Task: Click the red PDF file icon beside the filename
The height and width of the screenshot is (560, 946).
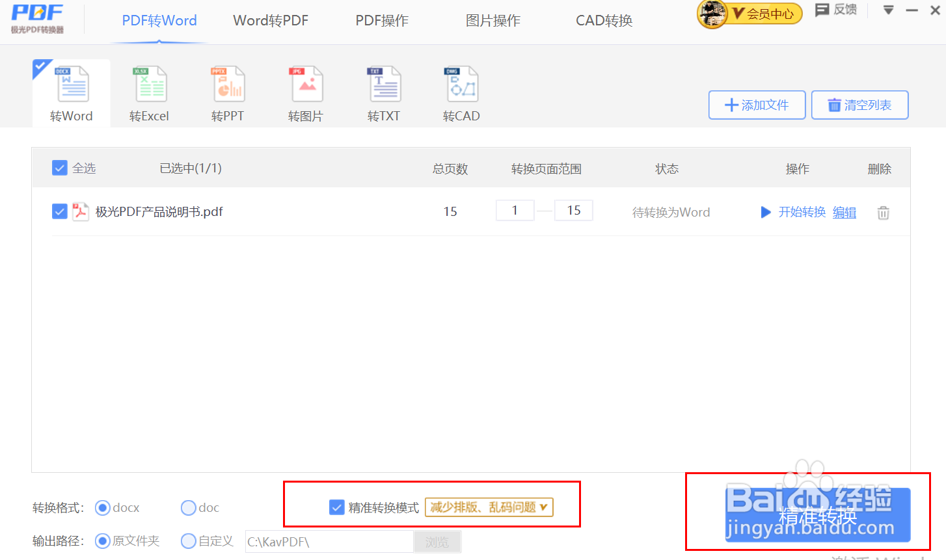Action: [79, 211]
